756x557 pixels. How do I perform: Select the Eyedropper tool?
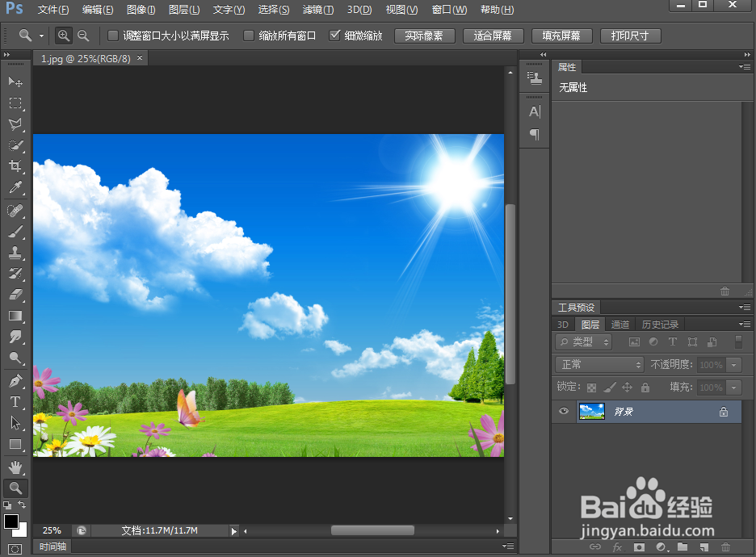15,187
